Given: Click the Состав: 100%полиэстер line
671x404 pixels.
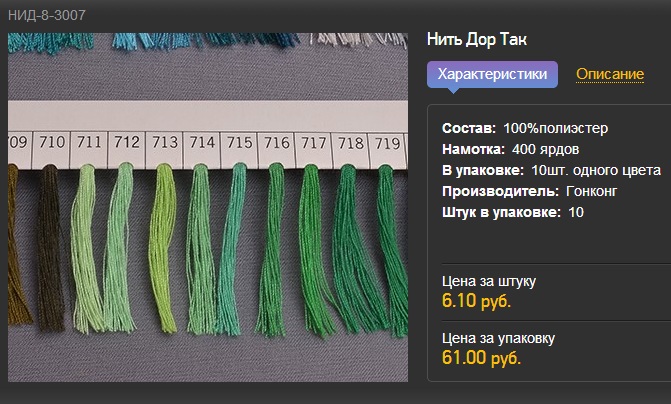Looking at the screenshot, I should 525,128.
